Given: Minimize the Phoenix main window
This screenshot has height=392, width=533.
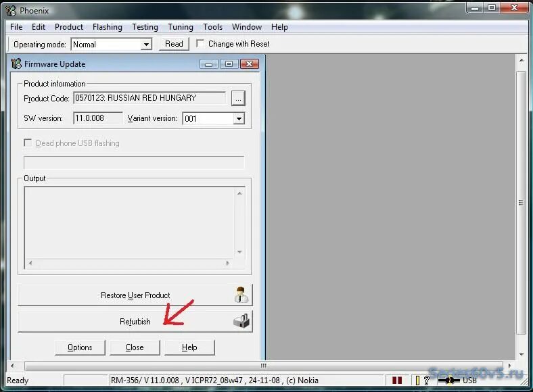Looking at the screenshot, I should point(475,7).
